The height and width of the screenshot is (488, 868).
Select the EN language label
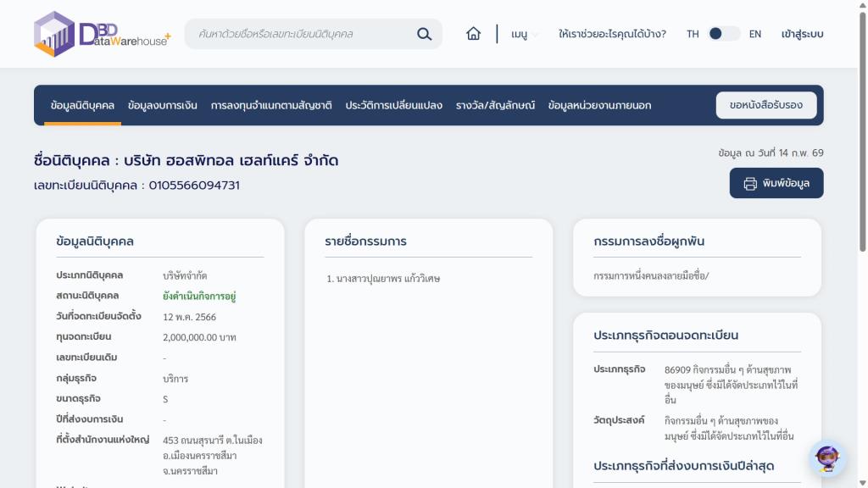(754, 34)
